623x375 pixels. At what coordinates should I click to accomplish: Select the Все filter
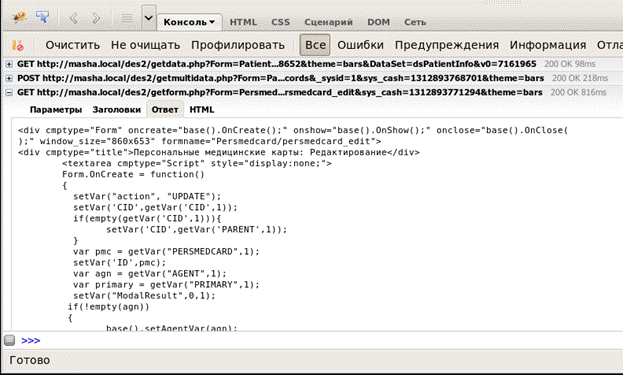(315, 45)
